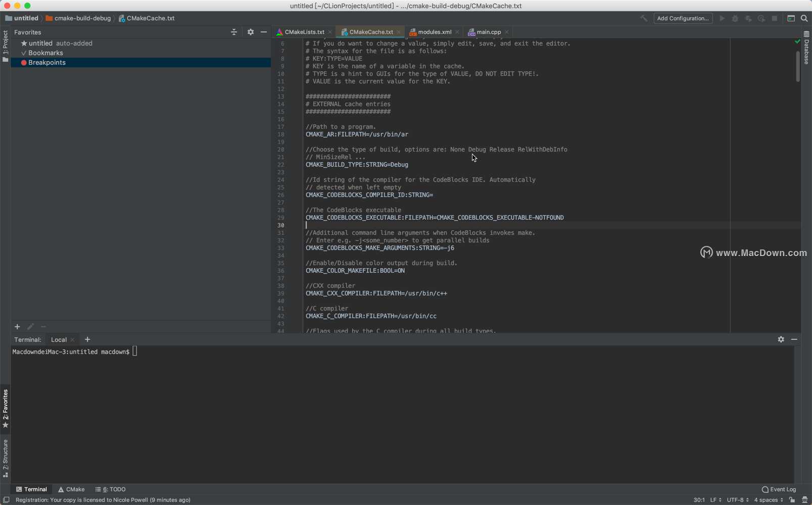Click line CMAKE_AR:FILEPATH=/usr/bin/ar
The height and width of the screenshot is (505, 812).
tap(357, 134)
